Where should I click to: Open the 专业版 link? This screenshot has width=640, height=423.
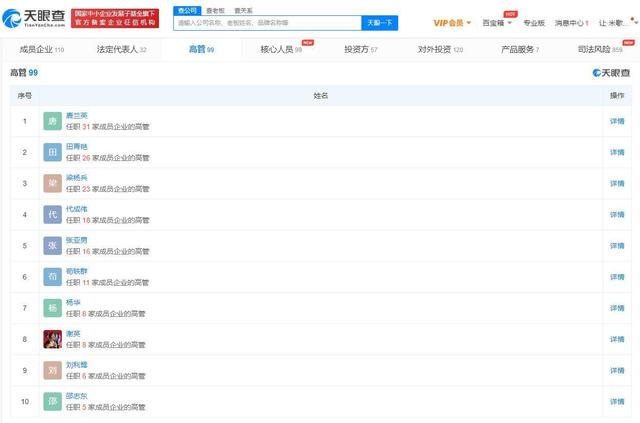click(x=534, y=23)
